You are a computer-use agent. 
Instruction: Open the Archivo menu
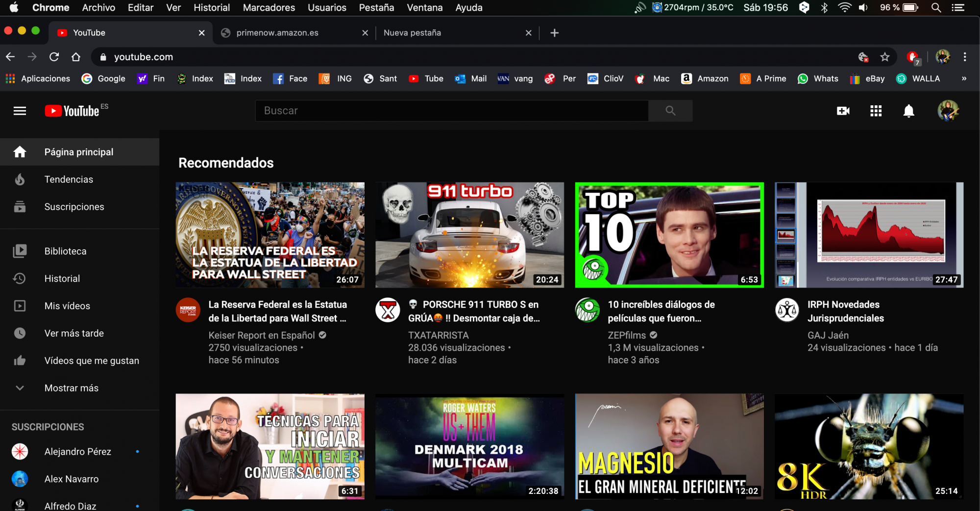tap(98, 7)
